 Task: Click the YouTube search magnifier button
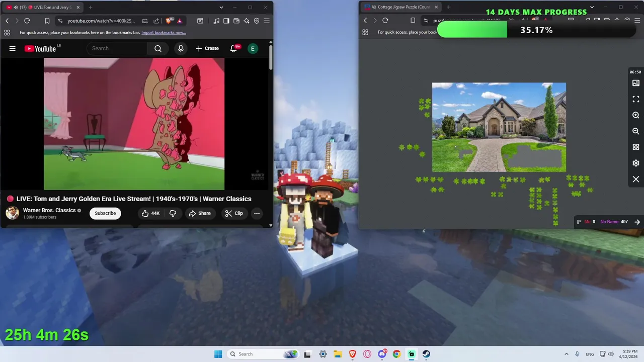pos(158,49)
